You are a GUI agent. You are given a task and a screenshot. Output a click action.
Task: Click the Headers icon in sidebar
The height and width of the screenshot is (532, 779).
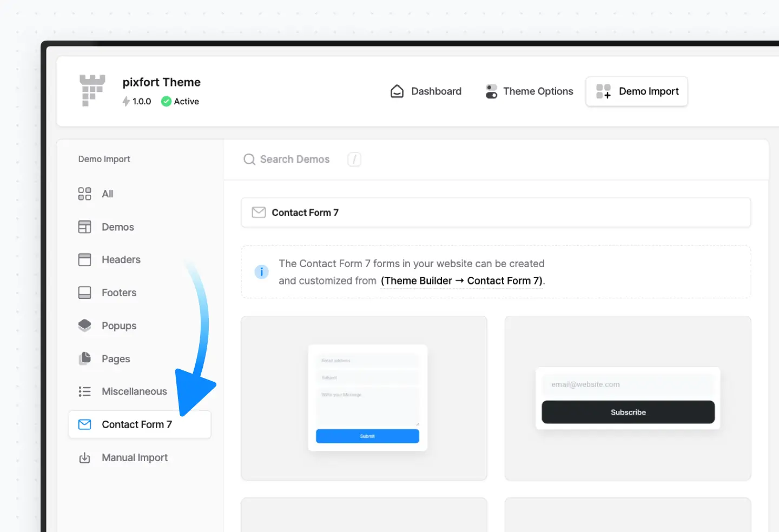[84, 260]
